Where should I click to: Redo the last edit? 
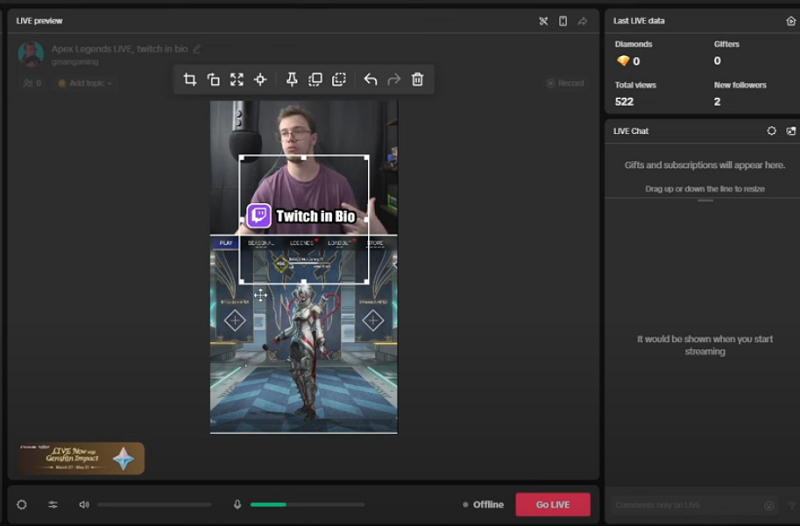[394, 80]
